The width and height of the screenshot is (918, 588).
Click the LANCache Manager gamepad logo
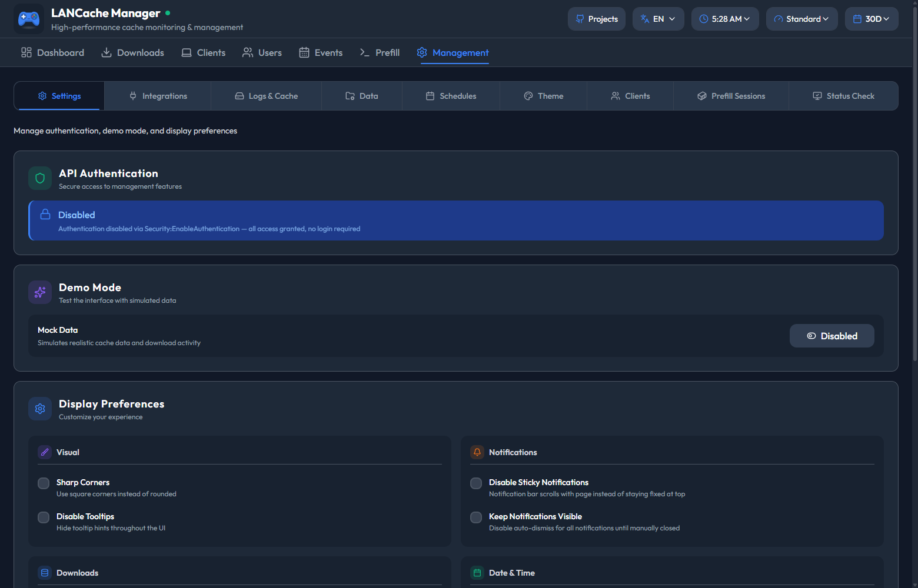click(x=28, y=19)
